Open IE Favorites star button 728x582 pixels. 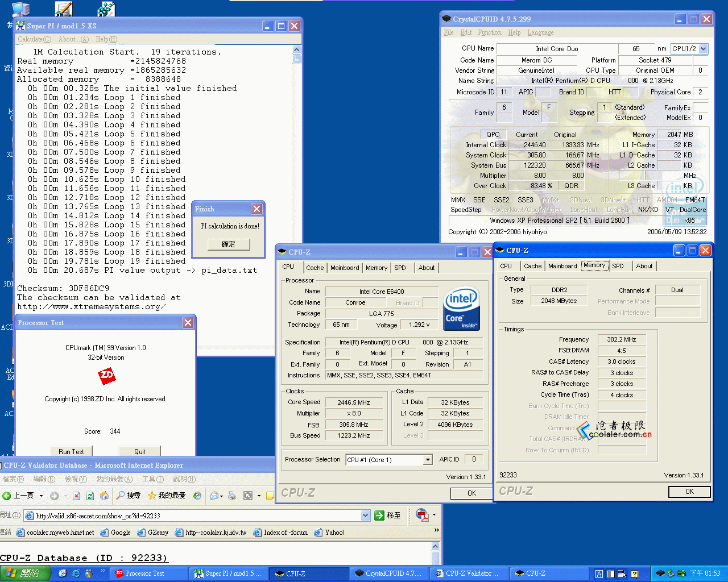pyautogui.click(x=167, y=496)
